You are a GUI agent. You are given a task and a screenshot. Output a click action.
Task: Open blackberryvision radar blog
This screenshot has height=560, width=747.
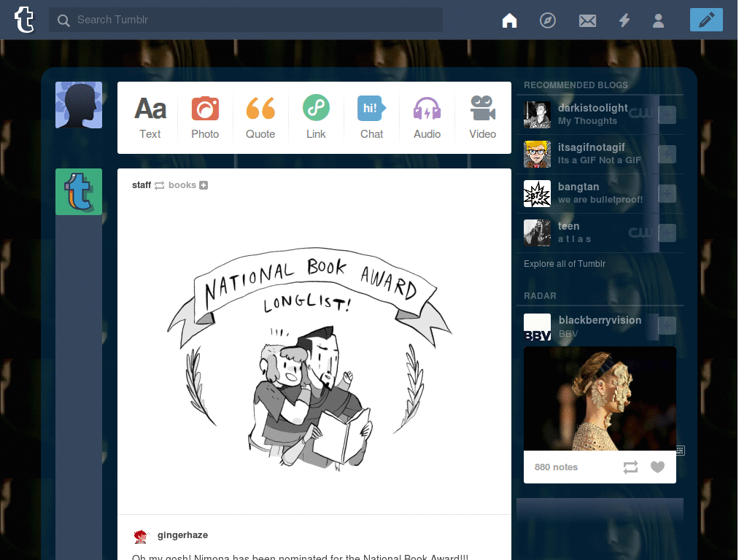point(600,320)
